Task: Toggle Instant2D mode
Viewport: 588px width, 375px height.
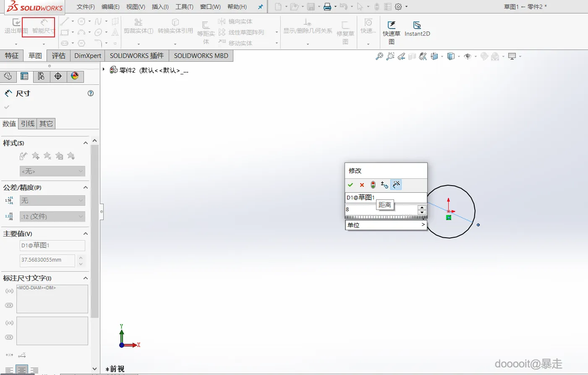Action: tap(417, 29)
